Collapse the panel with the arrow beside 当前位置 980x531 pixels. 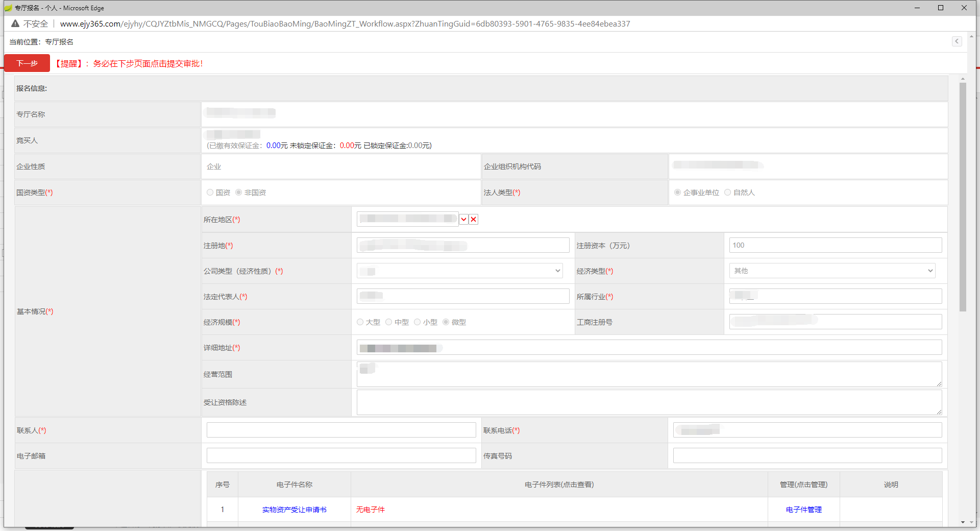(x=957, y=41)
